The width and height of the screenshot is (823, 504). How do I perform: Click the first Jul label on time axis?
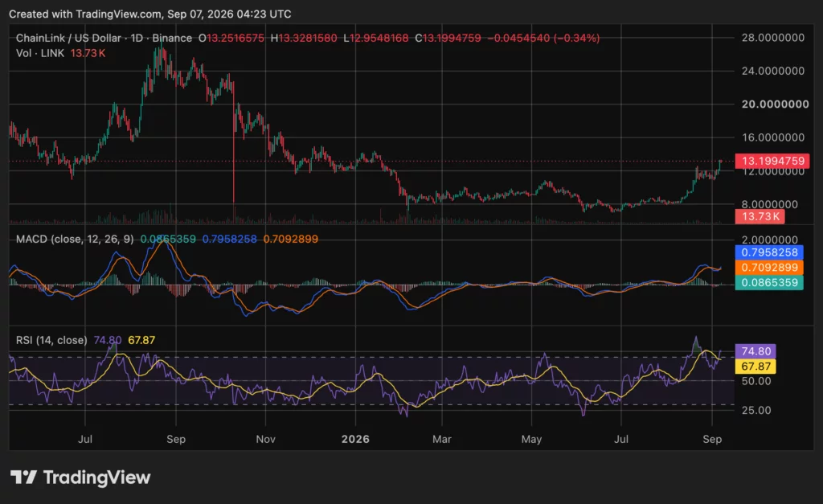pos(85,439)
